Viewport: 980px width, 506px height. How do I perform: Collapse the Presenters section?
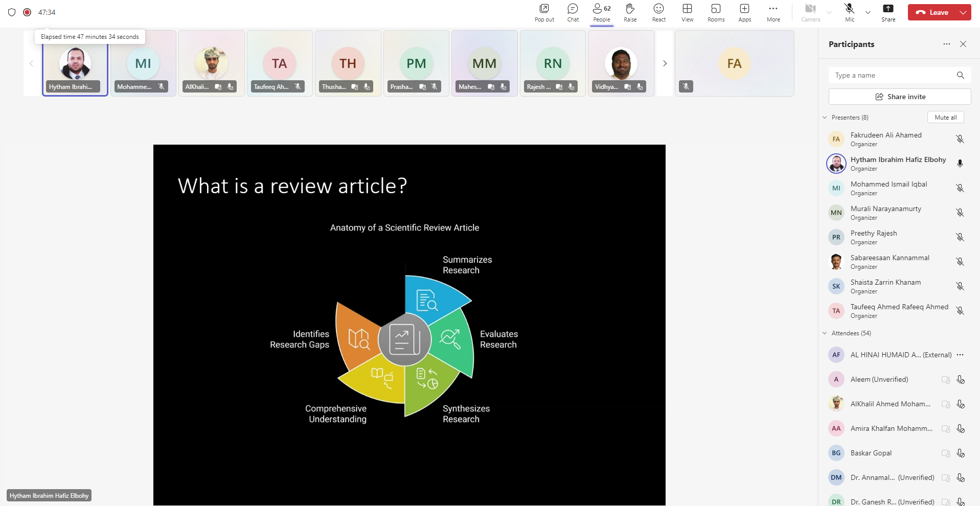825,117
